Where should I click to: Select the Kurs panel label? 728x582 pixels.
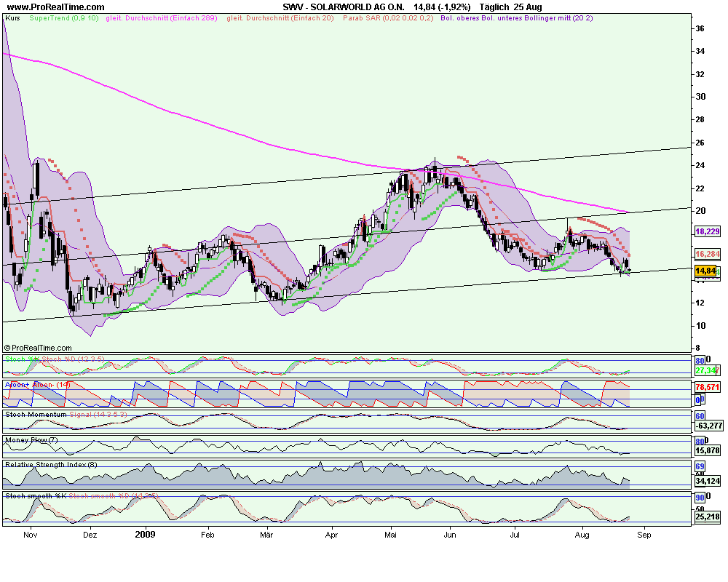12,18
